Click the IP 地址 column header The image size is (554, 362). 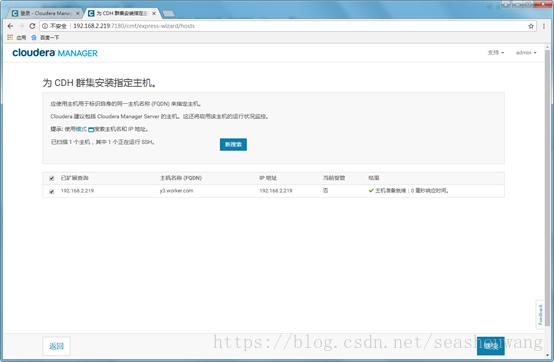pos(268,178)
